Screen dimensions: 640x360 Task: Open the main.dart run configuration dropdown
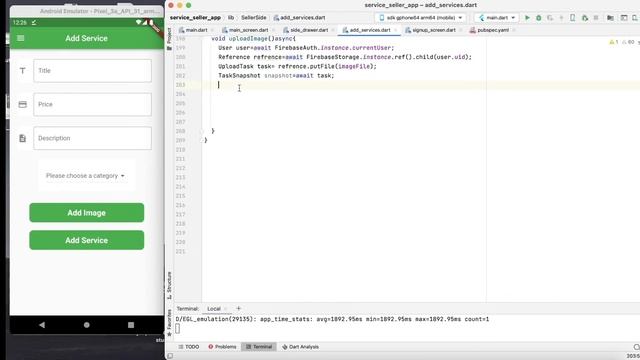click(x=496, y=18)
